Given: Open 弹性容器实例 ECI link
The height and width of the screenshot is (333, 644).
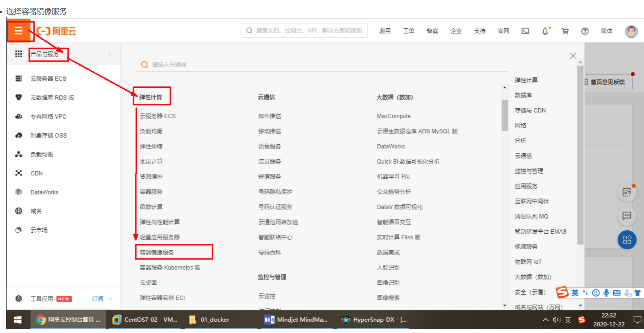Looking at the screenshot, I should [162, 298].
